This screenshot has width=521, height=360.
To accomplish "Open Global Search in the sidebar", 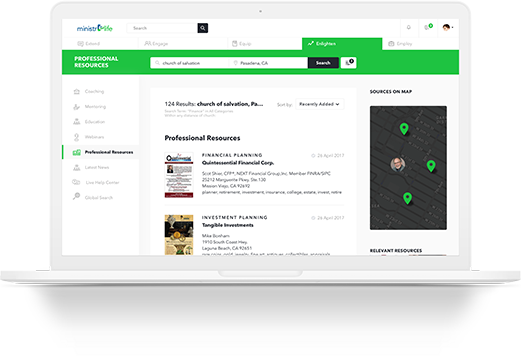I will tap(99, 198).
